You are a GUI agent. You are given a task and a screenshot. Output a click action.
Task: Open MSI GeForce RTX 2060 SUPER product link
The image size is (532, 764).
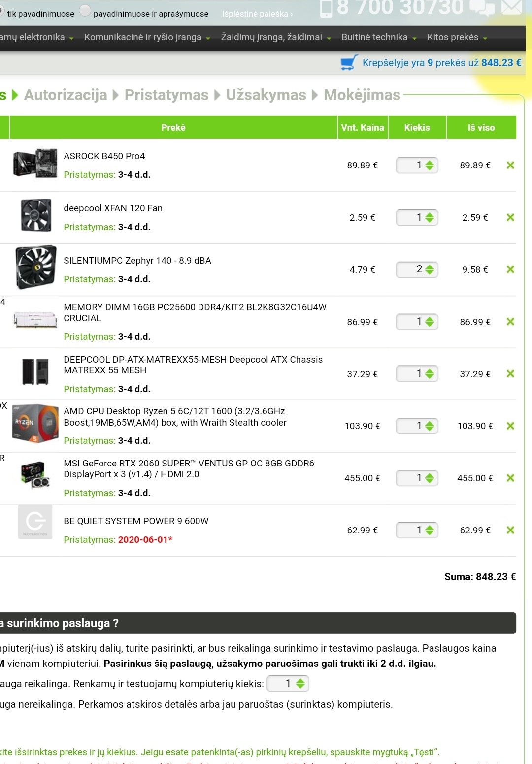tap(189, 469)
